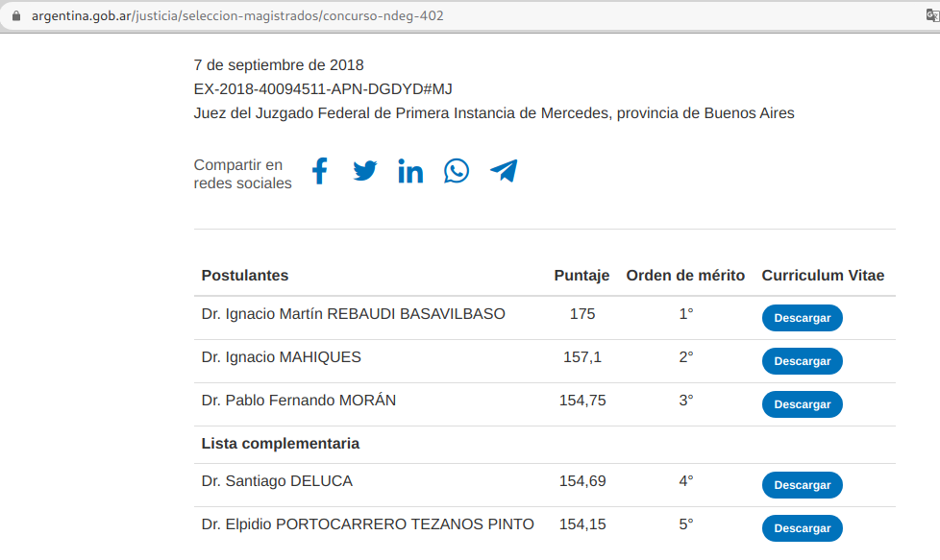
Task: Share the page on LinkedIn
Action: pyautogui.click(x=410, y=171)
